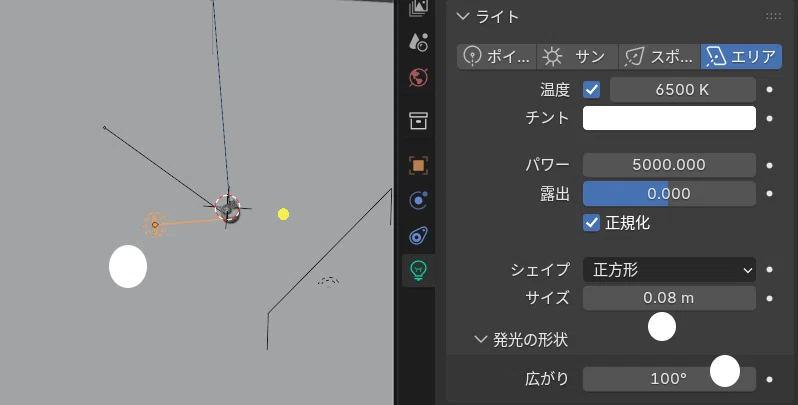
Task: Open the green light bulb Data properties tab
Action: click(418, 270)
